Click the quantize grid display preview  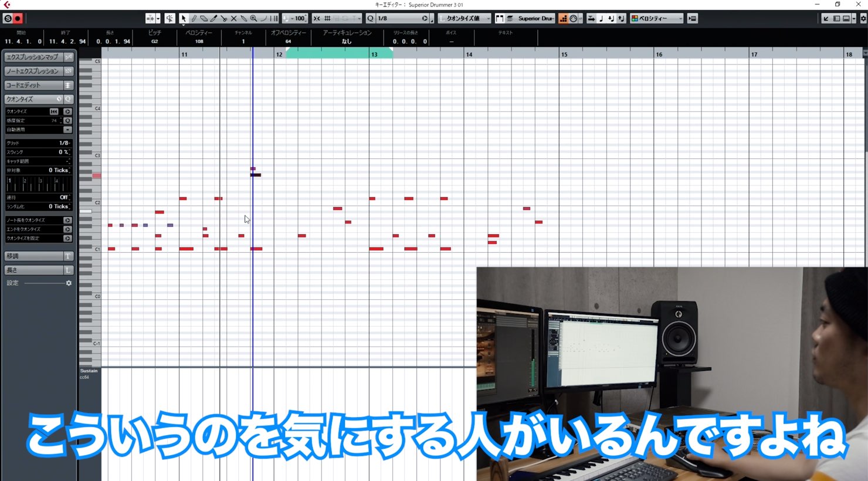(39, 184)
